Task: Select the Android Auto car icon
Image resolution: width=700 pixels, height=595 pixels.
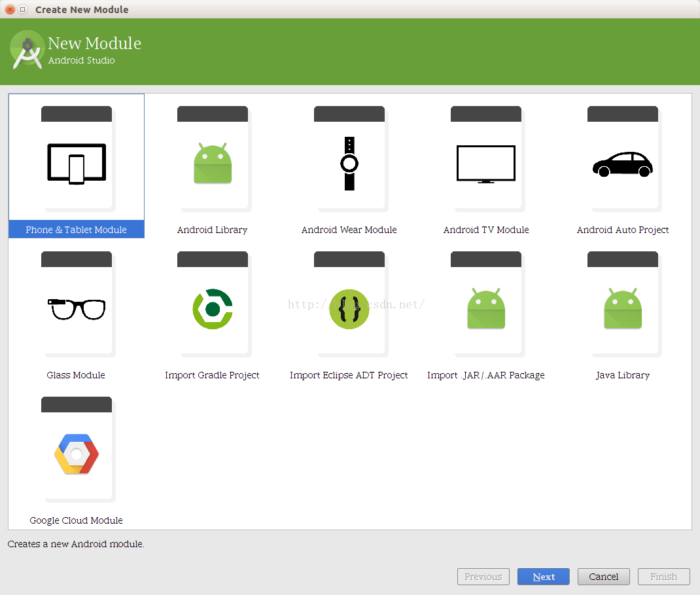Action: point(622,164)
